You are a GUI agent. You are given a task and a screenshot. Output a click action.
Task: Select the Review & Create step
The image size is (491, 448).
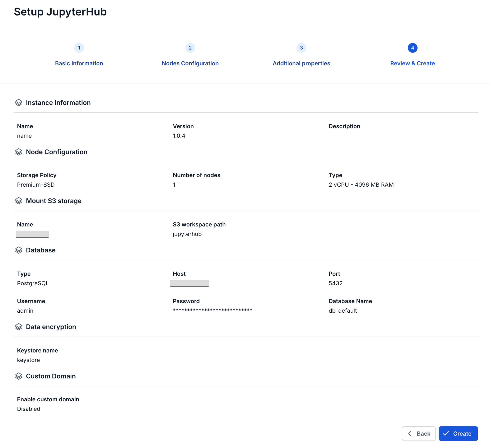tap(413, 63)
